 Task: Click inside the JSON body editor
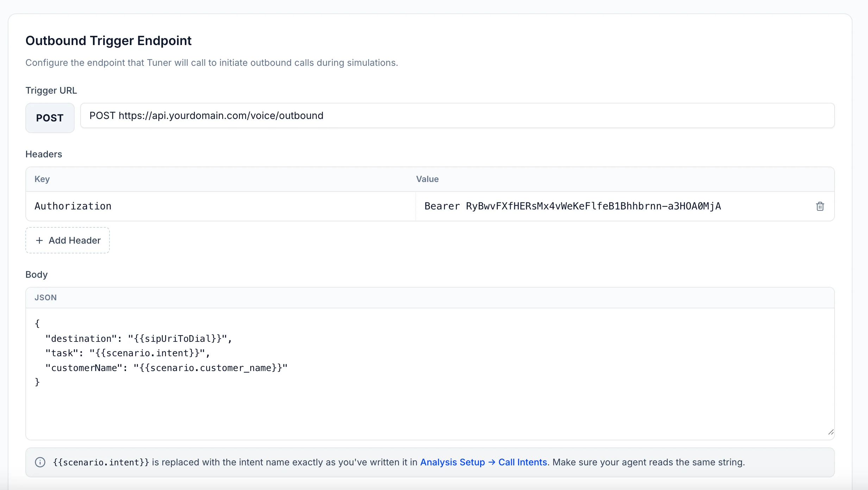[x=430, y=374]
